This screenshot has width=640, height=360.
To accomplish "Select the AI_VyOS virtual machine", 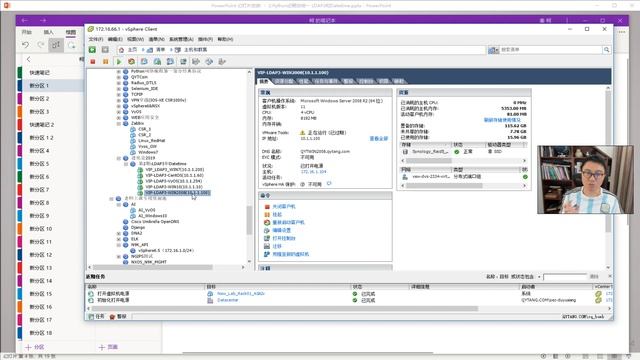I will 147,210.
